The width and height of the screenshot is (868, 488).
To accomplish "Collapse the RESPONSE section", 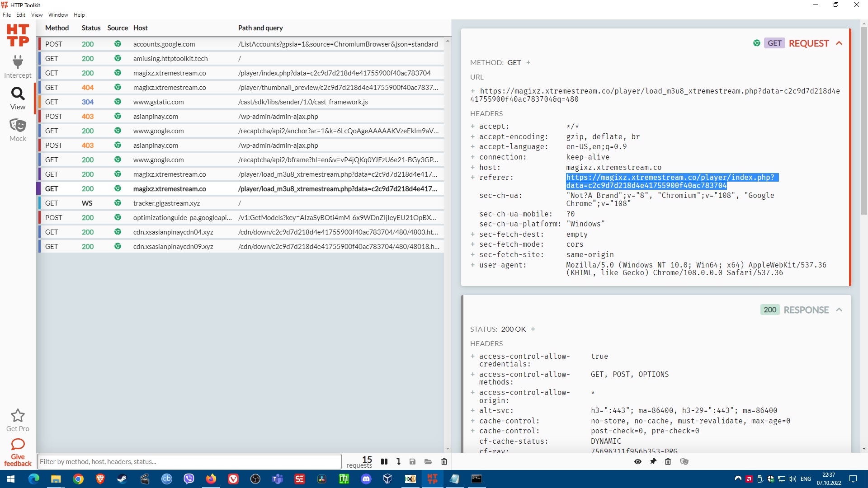I will click(839, 310).
